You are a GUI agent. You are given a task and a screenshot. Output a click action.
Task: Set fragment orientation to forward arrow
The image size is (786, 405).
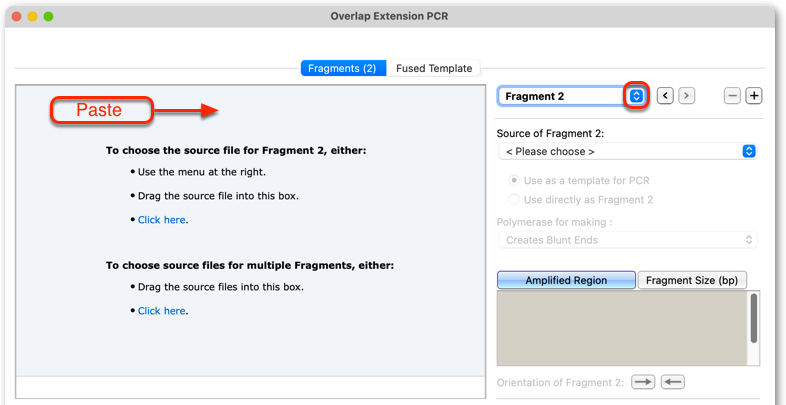click(643, 382)
